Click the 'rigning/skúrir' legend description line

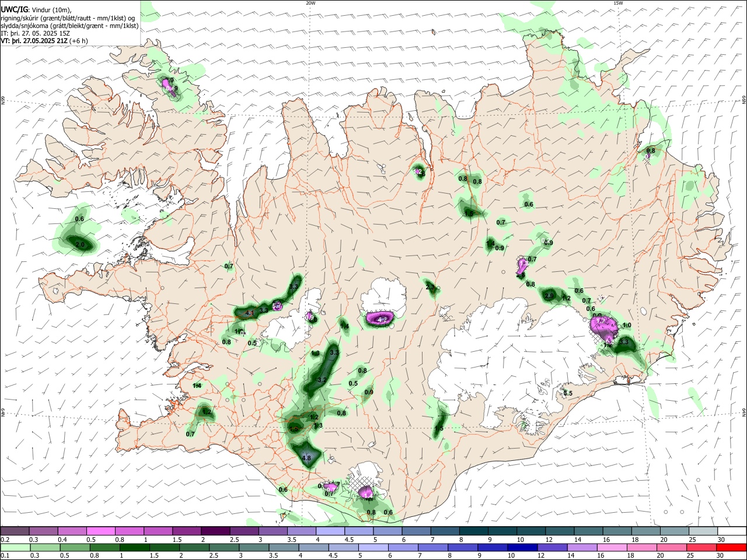tap(67, 17)
